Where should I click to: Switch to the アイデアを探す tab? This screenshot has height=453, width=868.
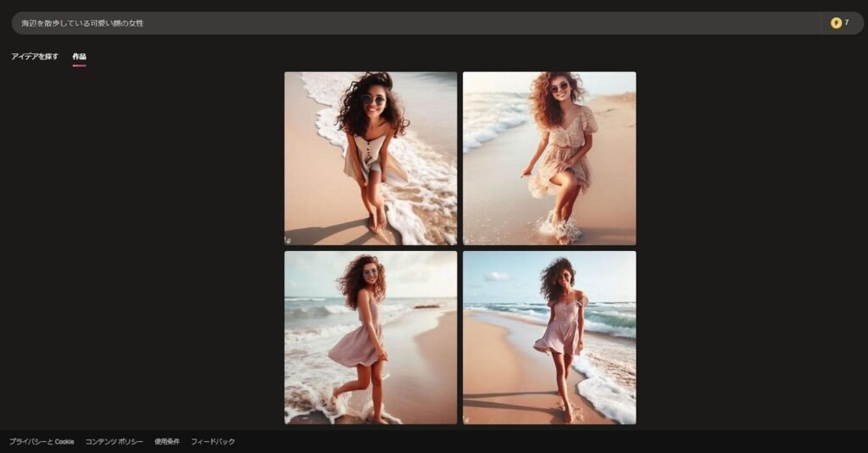tap(35, 57)
